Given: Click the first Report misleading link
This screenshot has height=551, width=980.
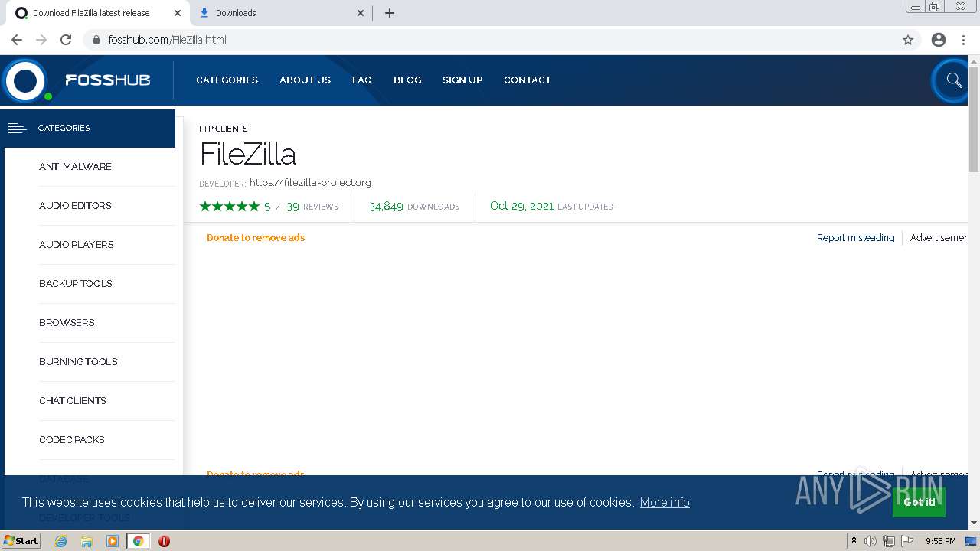Looking at the screenshot, I should pyautogui.click(x=855, y=238).
